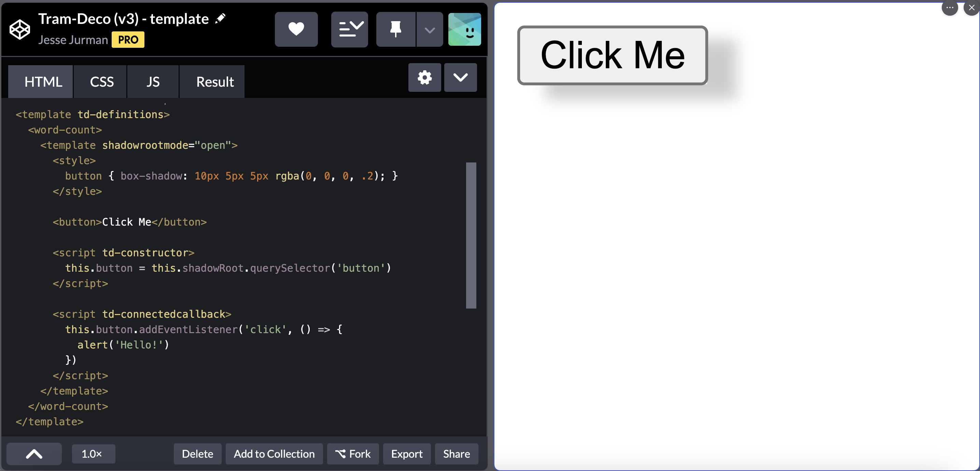This screenshot has height=471, width=980.
Task: Toggle the Result view tab
Action: pyautogui.click(x=215, y=82)
